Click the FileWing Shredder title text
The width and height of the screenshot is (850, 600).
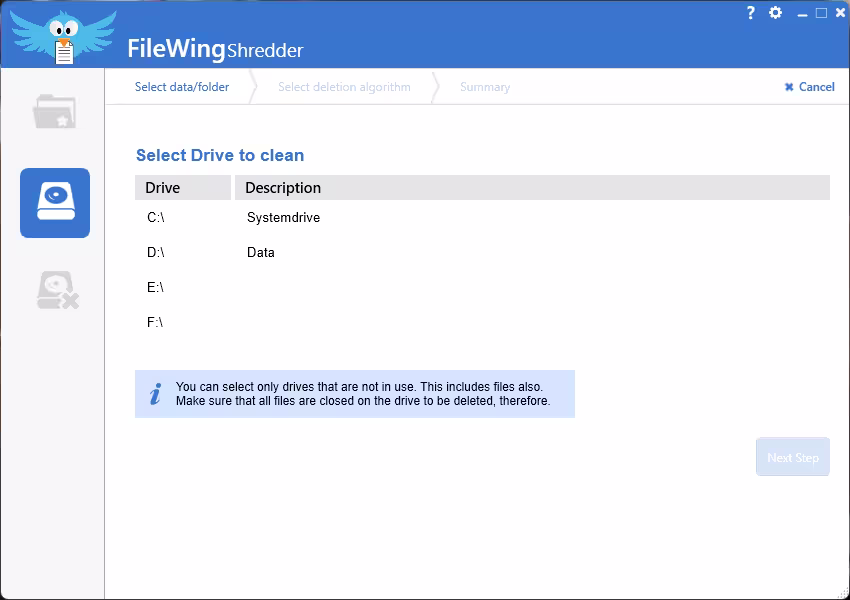click(x=215, y=49)
